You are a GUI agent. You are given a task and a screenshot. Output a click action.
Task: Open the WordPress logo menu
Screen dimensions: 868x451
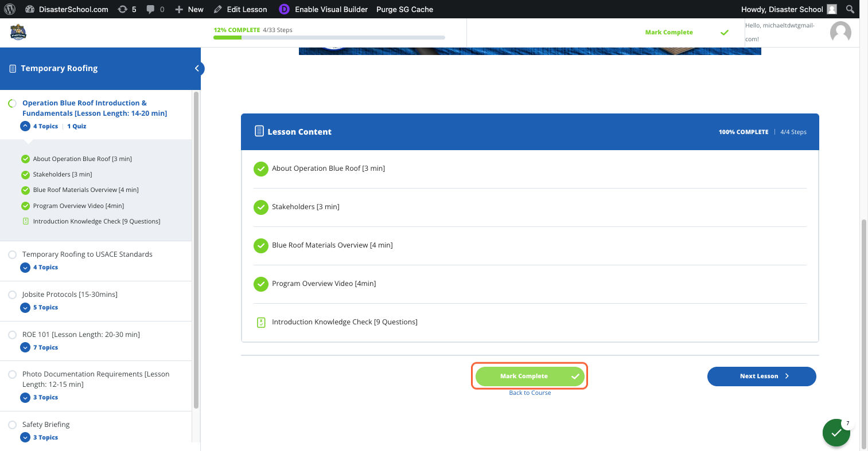(10, 9)
